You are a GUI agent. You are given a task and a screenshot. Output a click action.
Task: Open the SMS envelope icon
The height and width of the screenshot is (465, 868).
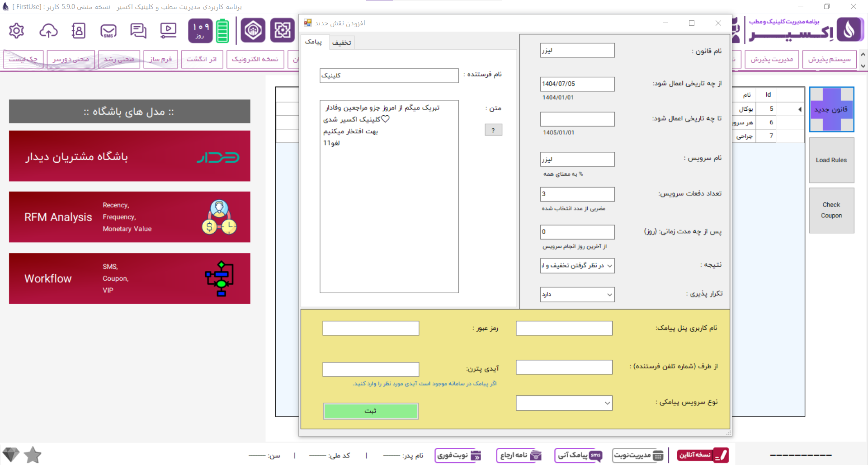point(108,31)
